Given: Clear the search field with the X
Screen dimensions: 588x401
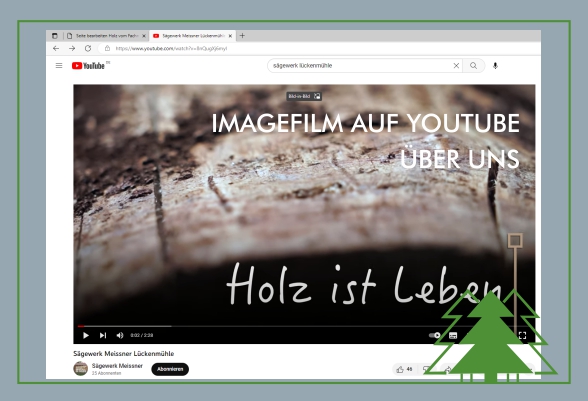Looking at the screenshot, I should point(456,66).
